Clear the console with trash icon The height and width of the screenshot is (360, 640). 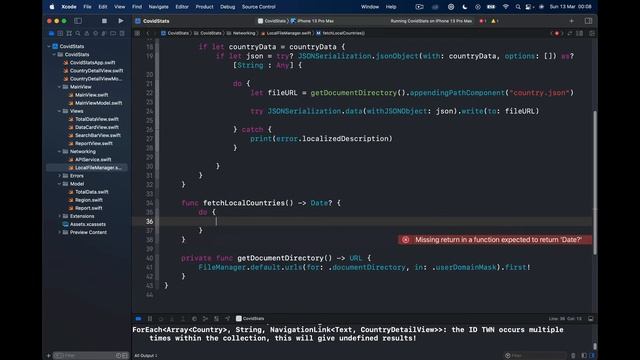point(573,356)
